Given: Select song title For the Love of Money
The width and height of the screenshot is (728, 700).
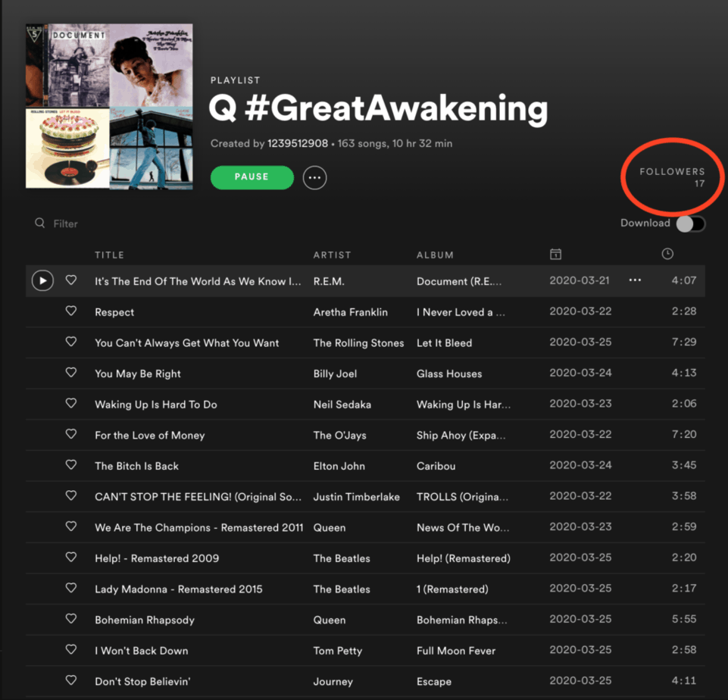Looking at the screenshot, I should pyautogui.click(x=150, y=436).
